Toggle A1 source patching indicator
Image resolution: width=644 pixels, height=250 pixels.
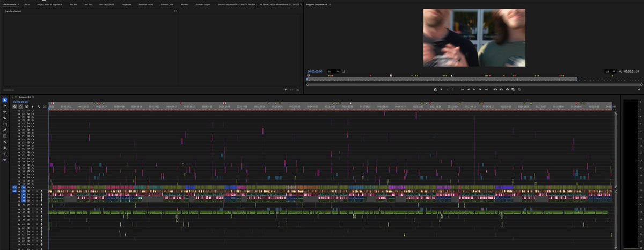pos(14,191)
